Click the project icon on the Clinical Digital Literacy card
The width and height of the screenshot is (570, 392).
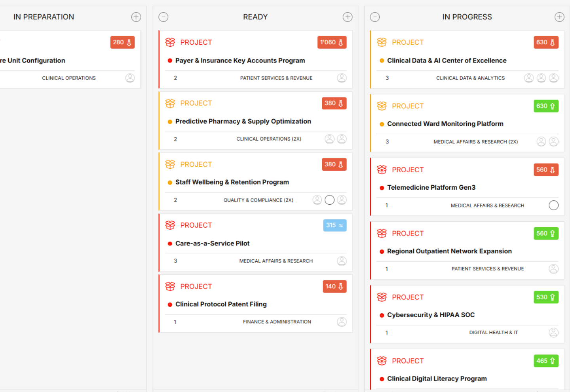(x=382, y=361)
